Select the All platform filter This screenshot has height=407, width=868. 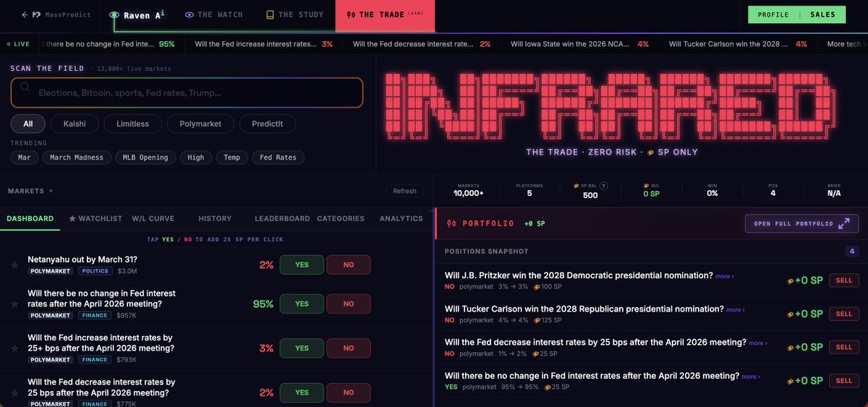point(27,124)
